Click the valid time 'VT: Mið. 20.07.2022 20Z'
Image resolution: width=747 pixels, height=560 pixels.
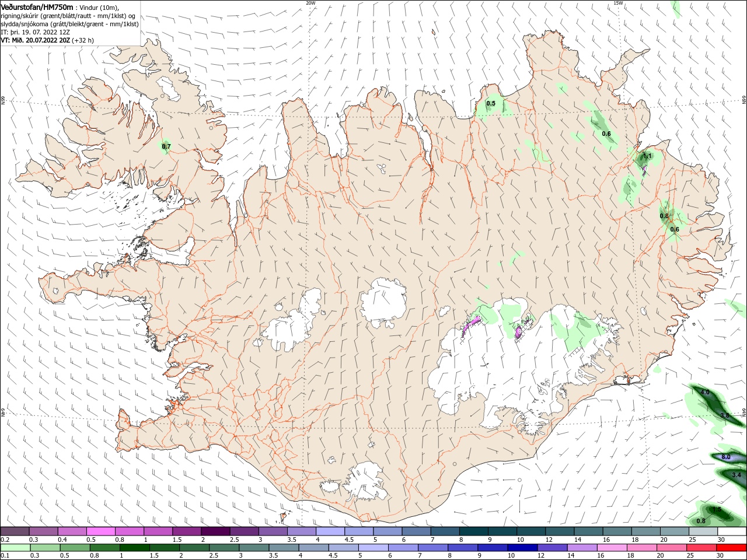pos(36,40)
